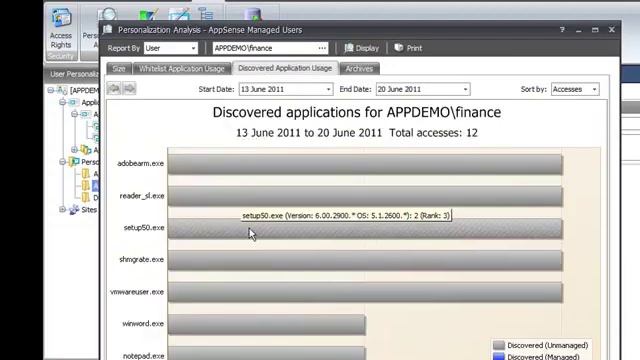Click the adobearm.exe bar in chart
The image size is (640, 360).
coord(365,164)
